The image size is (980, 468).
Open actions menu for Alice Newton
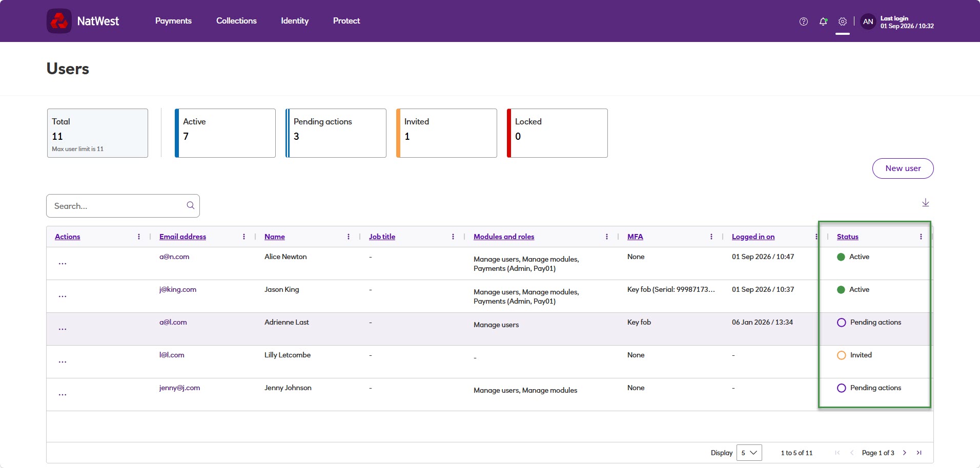point(63,264)
